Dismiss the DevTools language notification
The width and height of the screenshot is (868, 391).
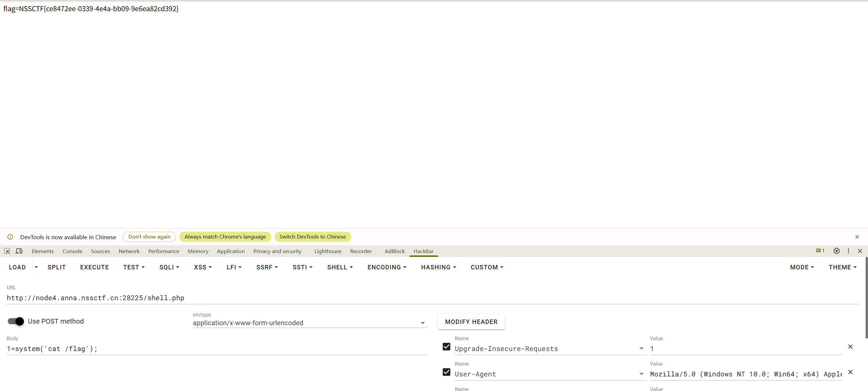click(x=857, y=237)
